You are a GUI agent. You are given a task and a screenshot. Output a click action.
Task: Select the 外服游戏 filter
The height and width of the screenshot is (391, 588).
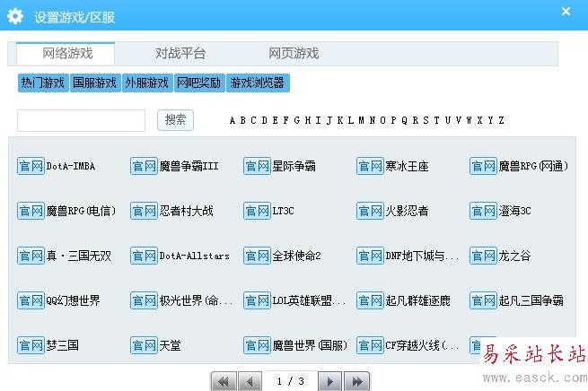pos(147,83)
